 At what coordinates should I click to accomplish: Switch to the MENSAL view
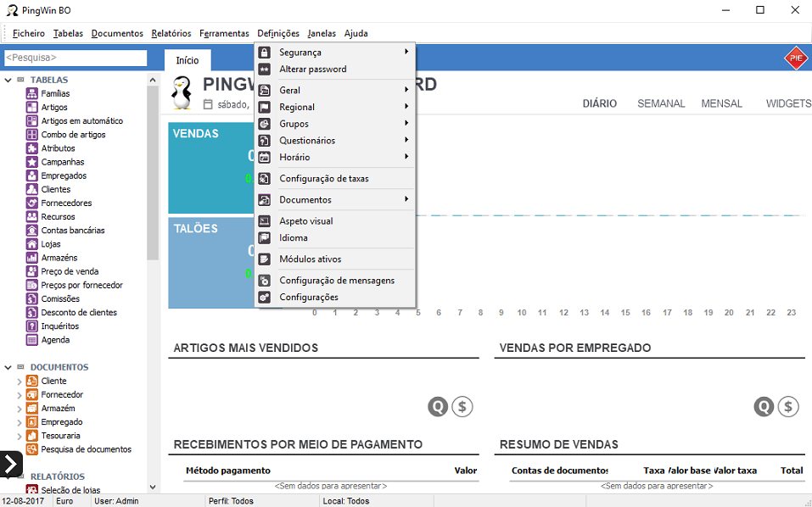[x=721, y=103]
